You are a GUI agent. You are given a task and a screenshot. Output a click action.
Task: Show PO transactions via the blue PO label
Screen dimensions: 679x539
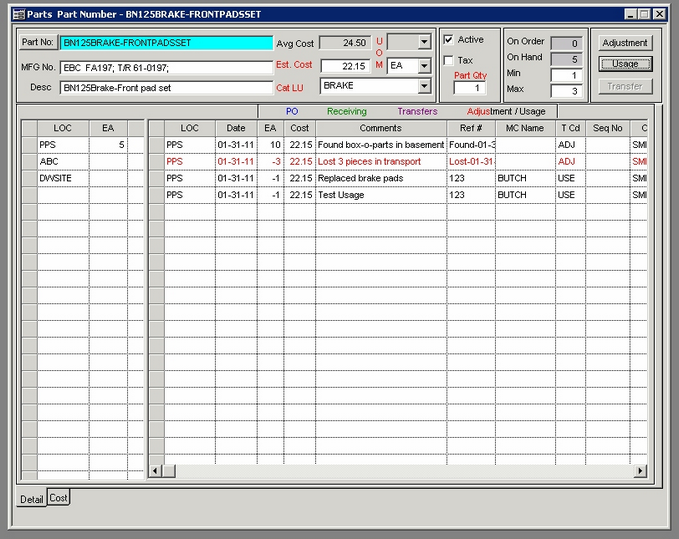[x=292, y=112]
